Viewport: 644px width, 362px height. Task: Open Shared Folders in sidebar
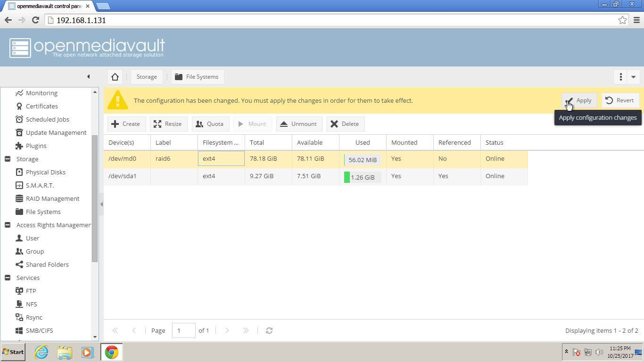[x=47, y=265]
